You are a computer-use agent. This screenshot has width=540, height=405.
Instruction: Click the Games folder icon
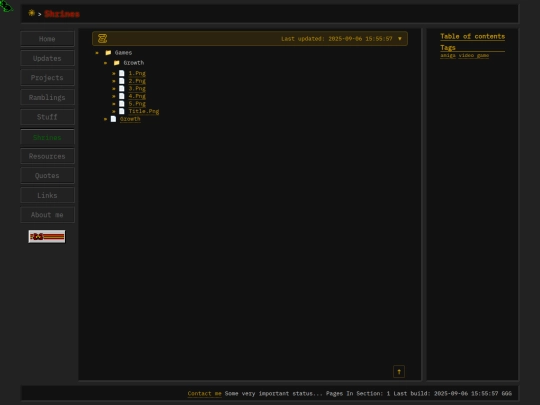click(x=108, y=53)
